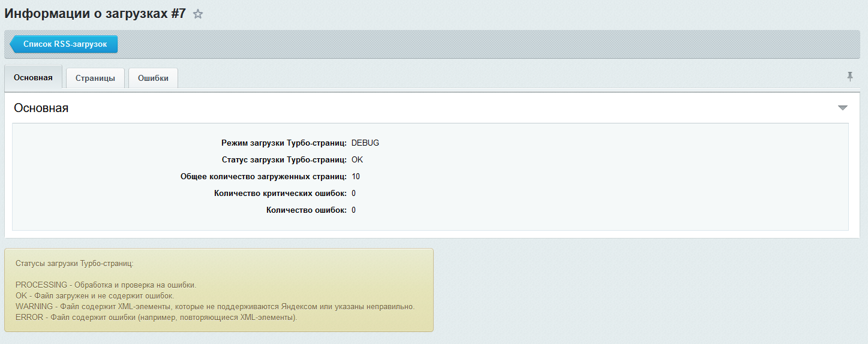Click the Количество критических ошибок label
Image resolution: width=868 pixels, height=344 pixels.
click(280, 194)
